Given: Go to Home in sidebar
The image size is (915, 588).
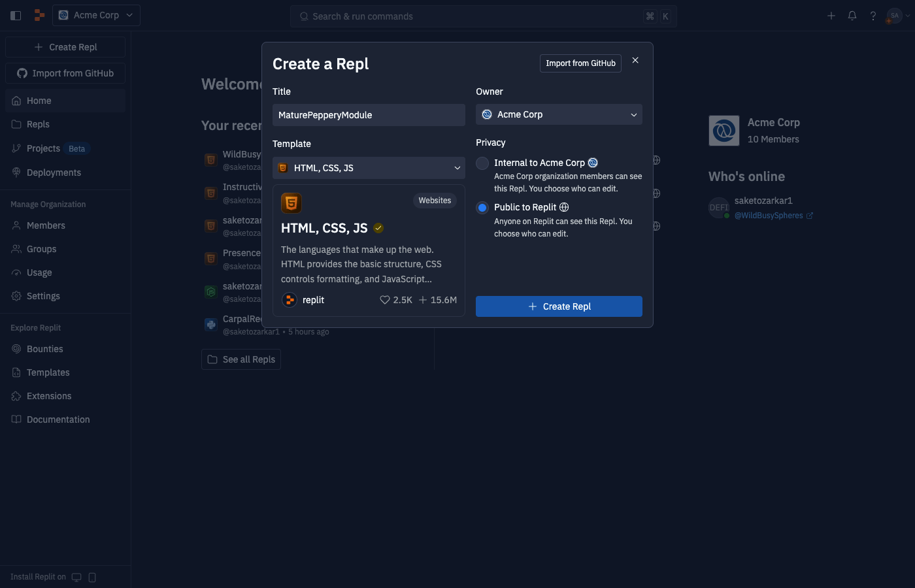Looking at the screenshot, I should point(65,101).
